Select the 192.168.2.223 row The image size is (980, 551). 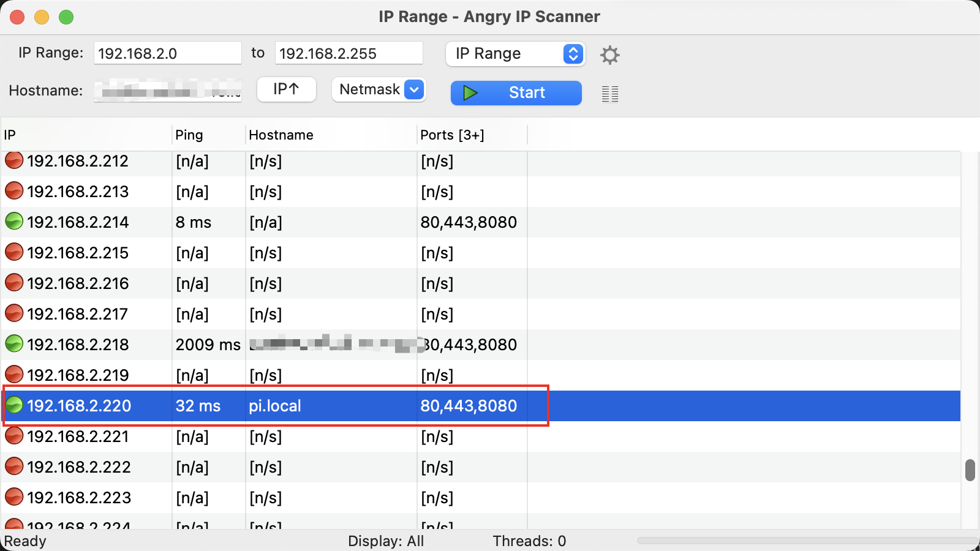pyautogui.click(x=78, y=498)
